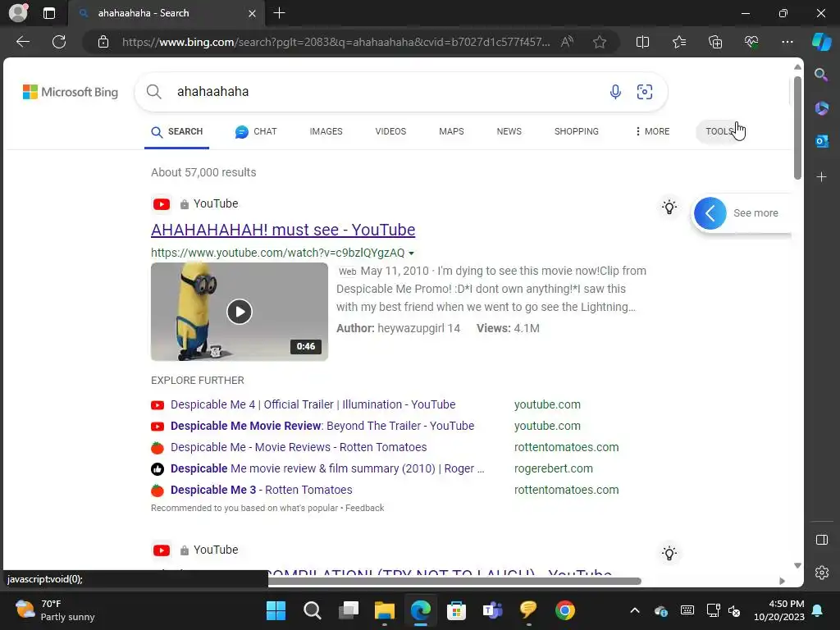Open sidebar settings gear icon
840x630 pixels.
coord(822,572)
